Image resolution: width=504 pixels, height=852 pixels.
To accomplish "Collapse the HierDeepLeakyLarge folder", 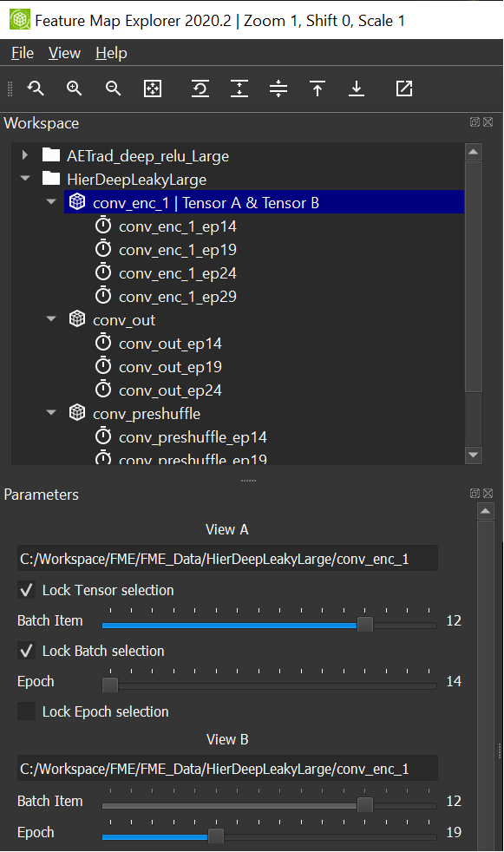I will [x=24, y=177].
